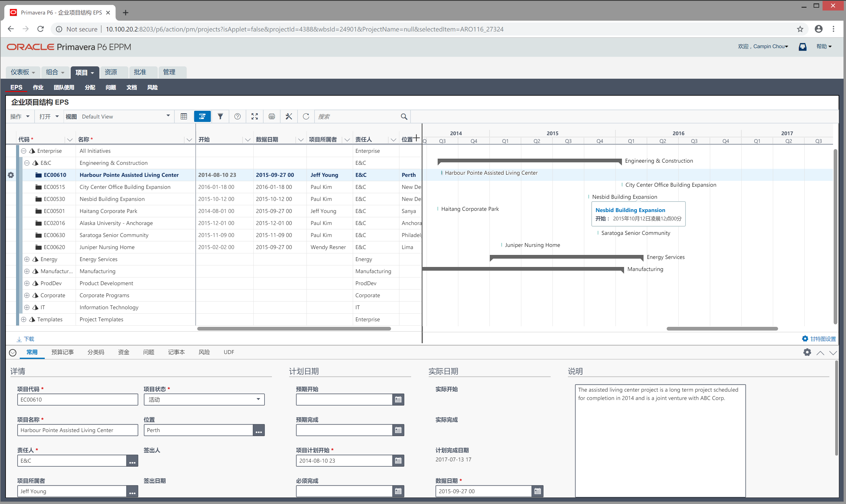Expand the Energy node in the EPS tree

[27, 259]
